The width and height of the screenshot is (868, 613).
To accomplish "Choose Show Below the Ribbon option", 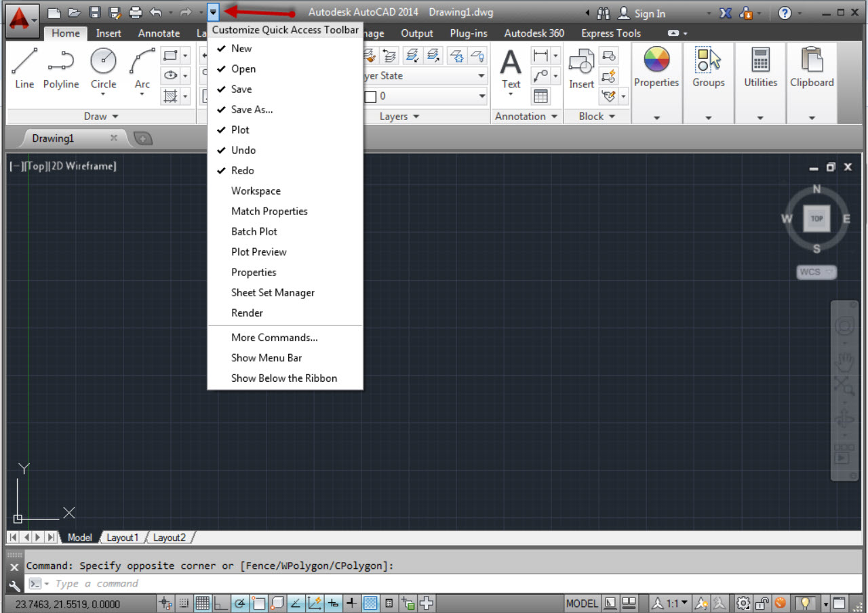I will (x=285, y=378).
